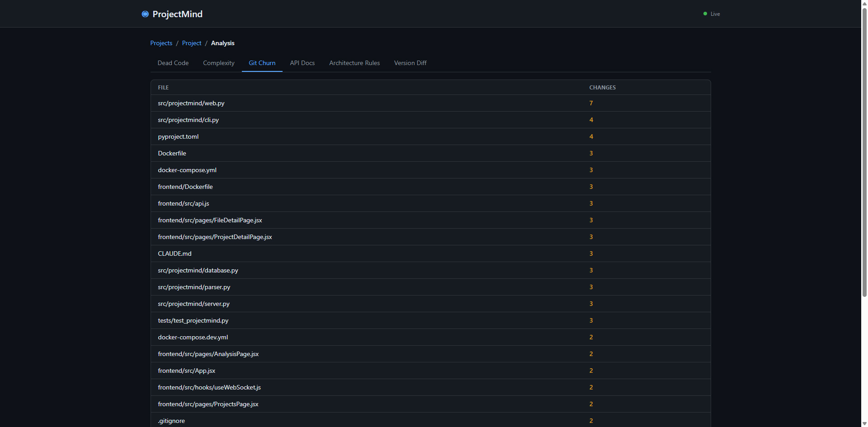Click the page vertical scrollbar thumb
The height and width of the screenshot is (427, 868).
click(864, 149)
